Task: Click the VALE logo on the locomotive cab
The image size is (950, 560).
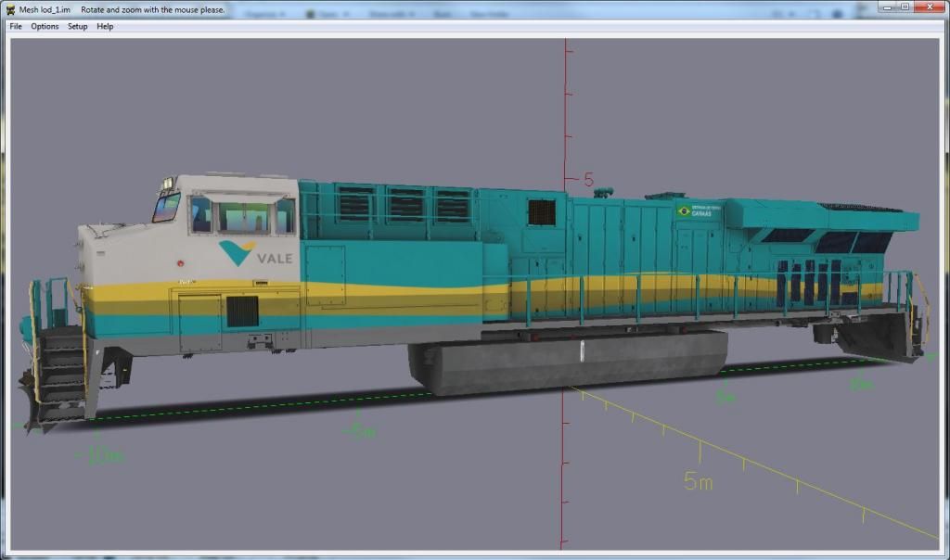Action: click(x=255, y=254)
